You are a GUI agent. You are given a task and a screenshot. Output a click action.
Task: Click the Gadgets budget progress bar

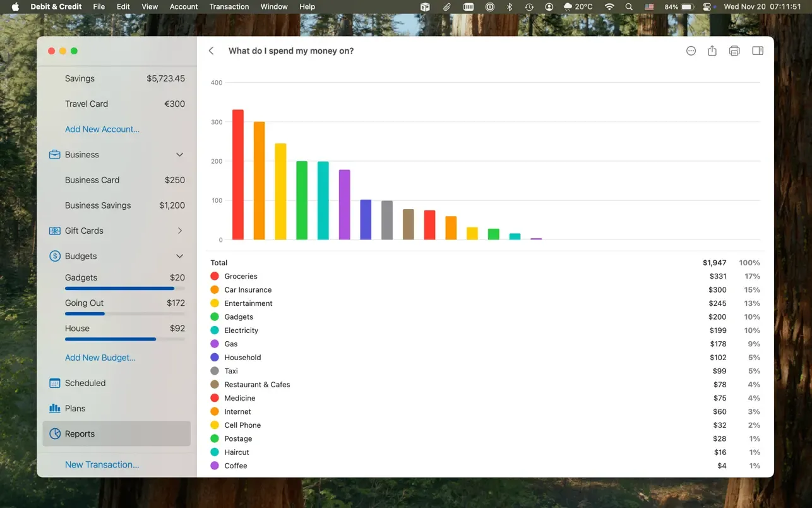pos(125,289)
